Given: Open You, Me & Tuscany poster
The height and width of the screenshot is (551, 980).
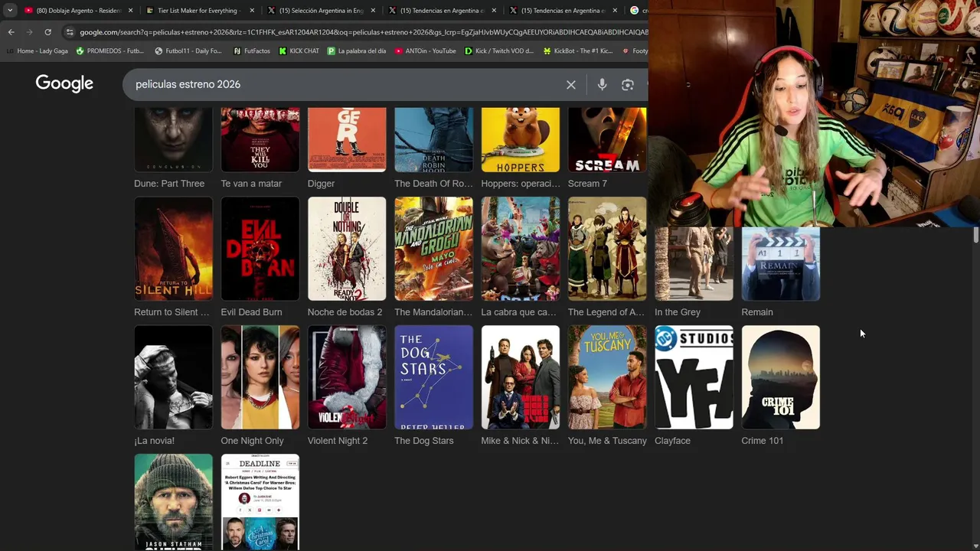Looking at the screenshot, I should [x=607, y=377].
